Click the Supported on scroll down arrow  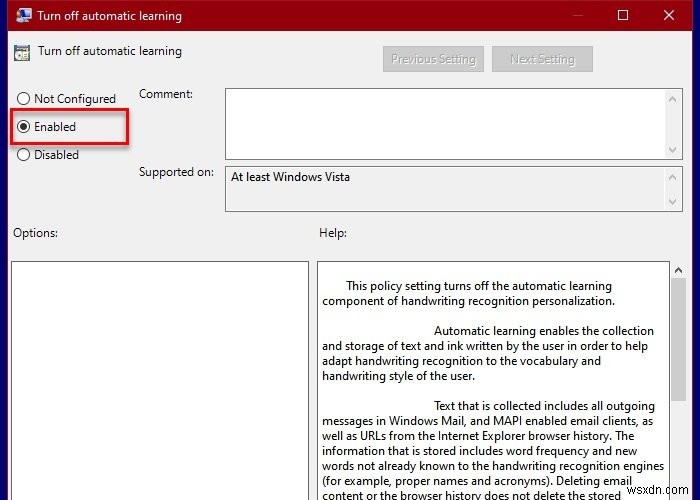[672, 202]
